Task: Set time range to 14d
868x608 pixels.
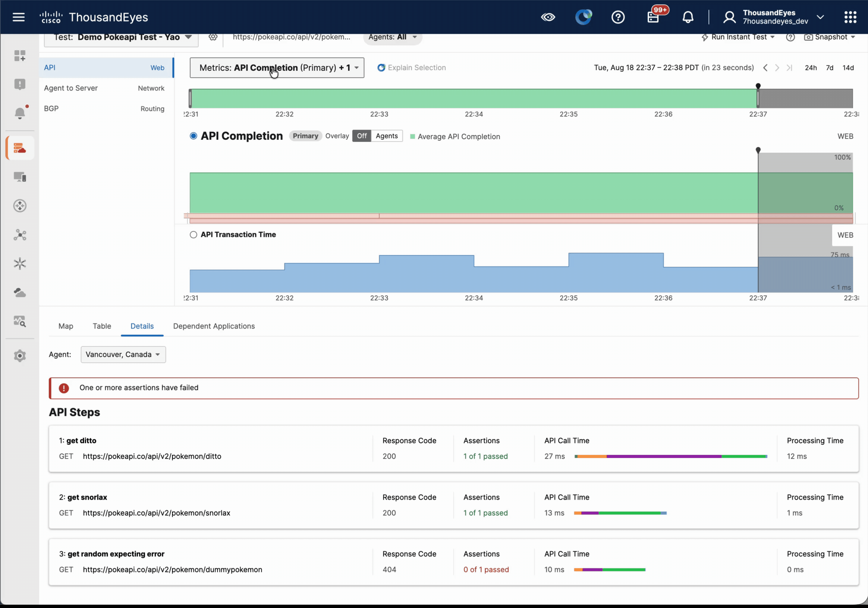Action: [848, 68]
